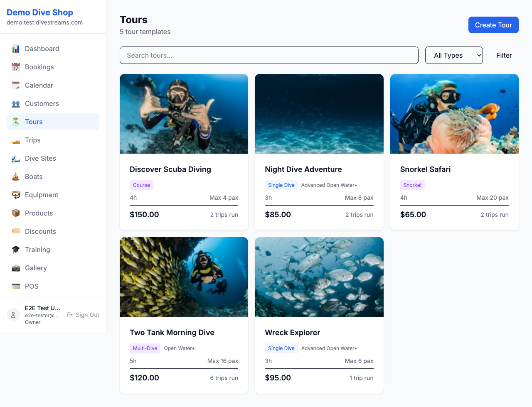Click inside the Search tours field
This screenshot has width=532, height=407.
269,55
